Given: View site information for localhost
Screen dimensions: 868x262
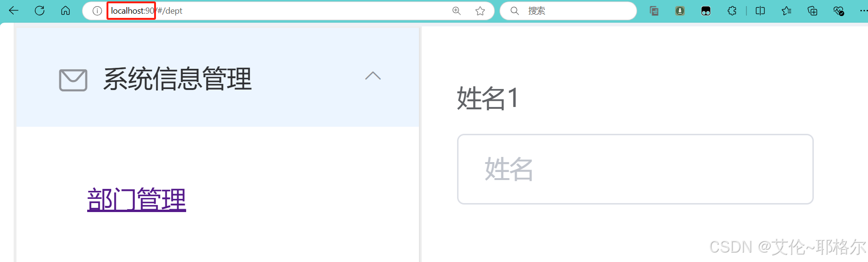Looking at the screenshot, I should tap(97, 11).
